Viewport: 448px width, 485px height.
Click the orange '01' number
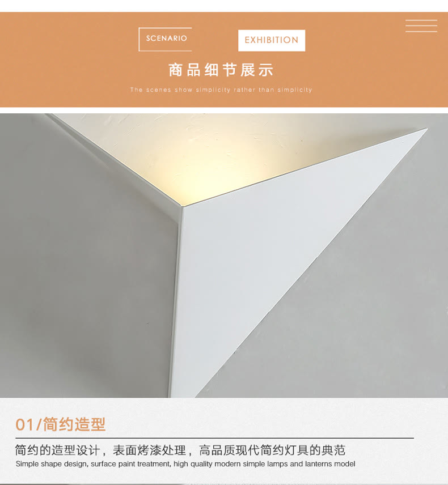(24, 425)
